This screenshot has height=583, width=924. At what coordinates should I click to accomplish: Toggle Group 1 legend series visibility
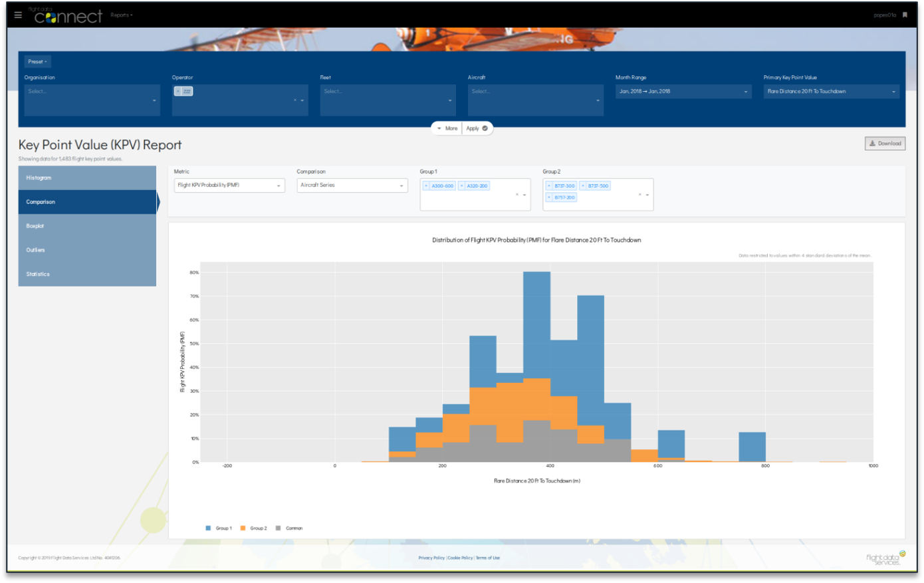(x=219, y=528)
